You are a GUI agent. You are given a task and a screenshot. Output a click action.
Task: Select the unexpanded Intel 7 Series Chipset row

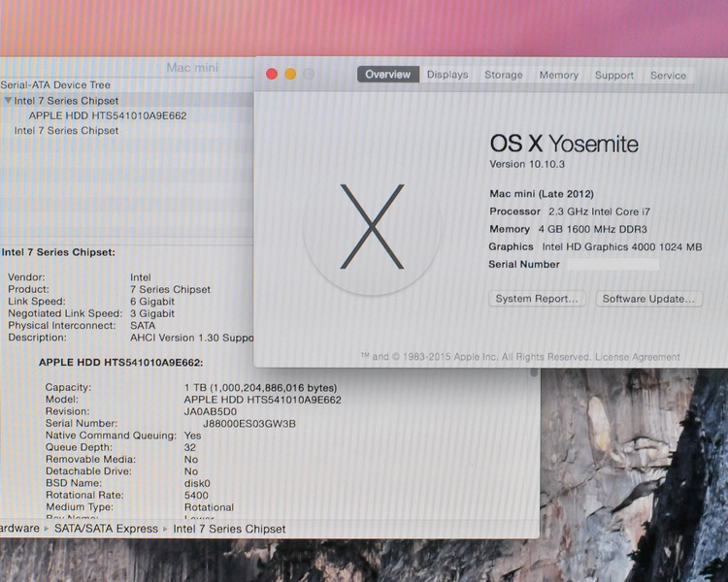66,130
